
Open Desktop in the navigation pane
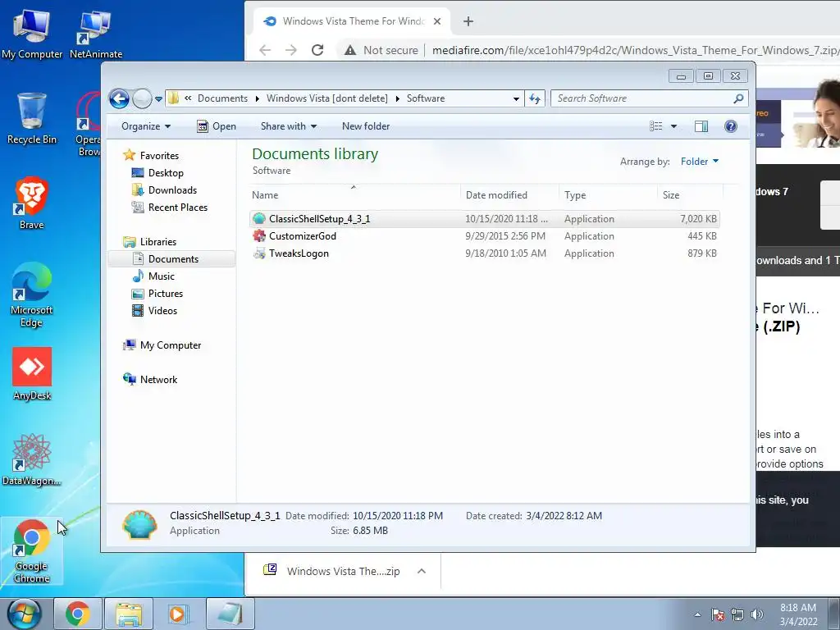point(166,173)
